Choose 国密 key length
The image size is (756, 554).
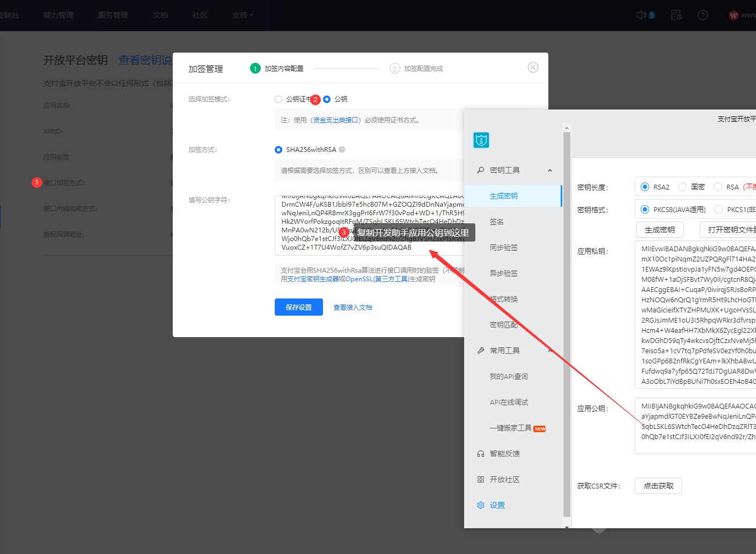pos(682,187)
